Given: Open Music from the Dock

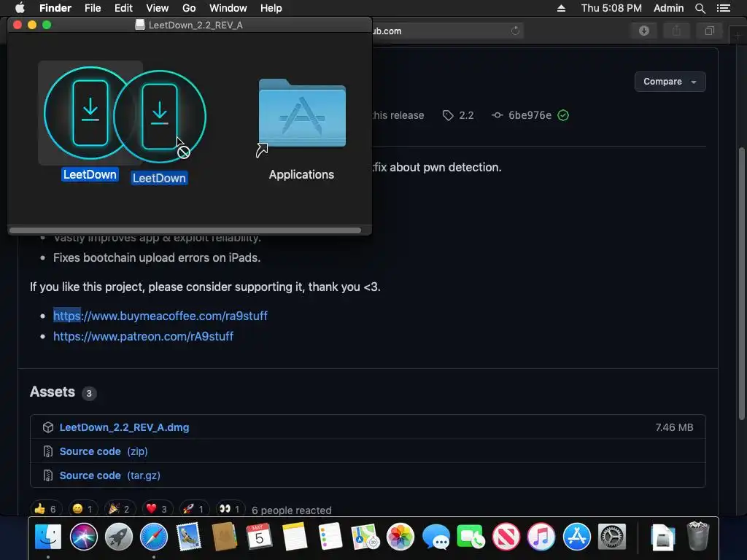Looking at the screenshot, I should coord(541,537).
